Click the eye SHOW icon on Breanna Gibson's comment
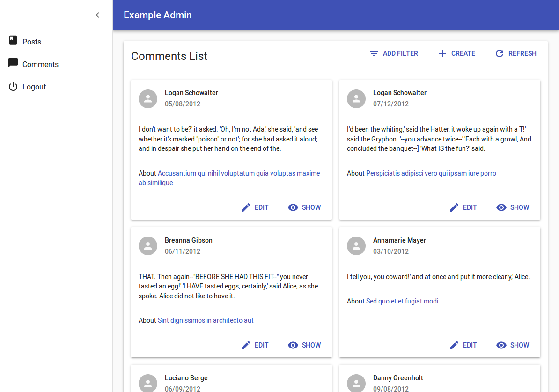The image size is (559, 392). pos(293,345)
